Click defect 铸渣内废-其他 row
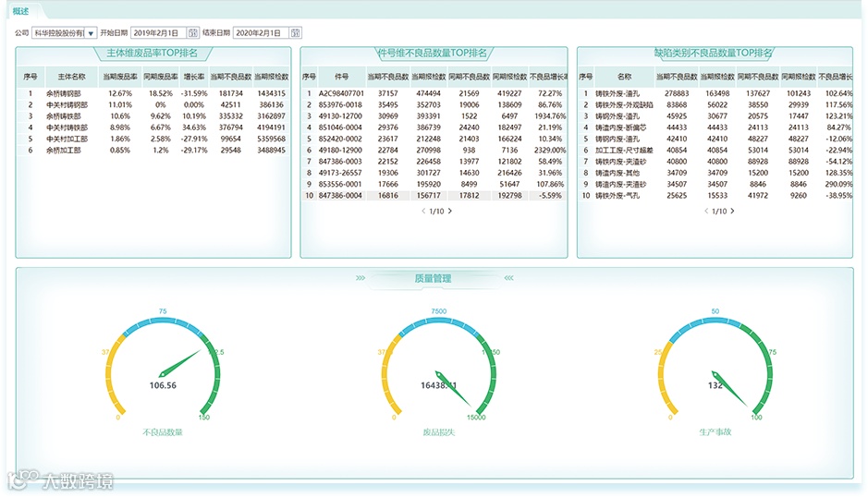868x497 pixels. pos(715,173)
